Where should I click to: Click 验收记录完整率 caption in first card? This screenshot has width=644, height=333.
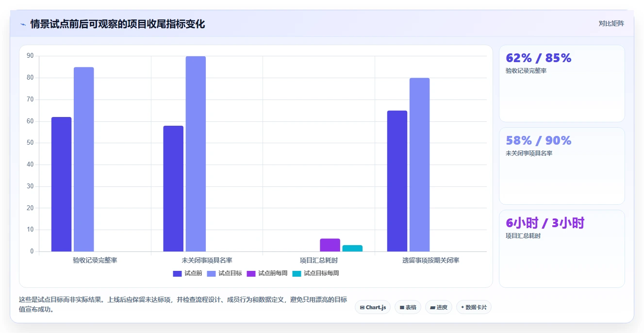[x=526, y=71]
